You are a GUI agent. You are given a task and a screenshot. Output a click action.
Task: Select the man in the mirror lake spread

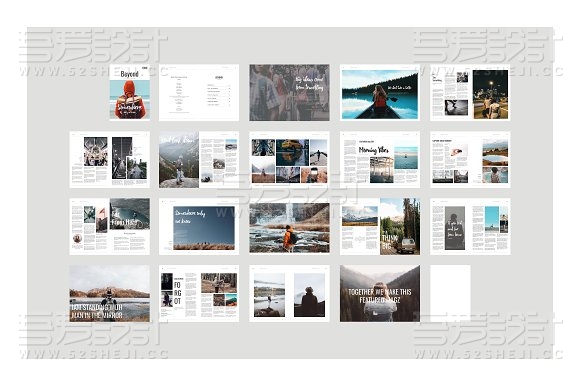(109, 293)
